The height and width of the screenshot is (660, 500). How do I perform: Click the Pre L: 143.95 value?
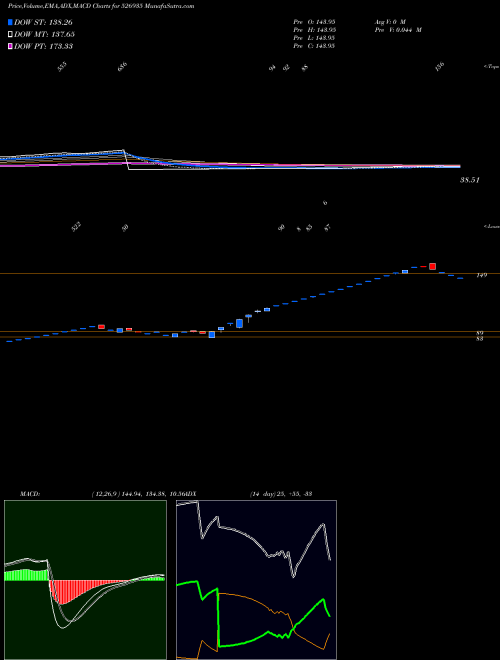click(x=314, y=38)
